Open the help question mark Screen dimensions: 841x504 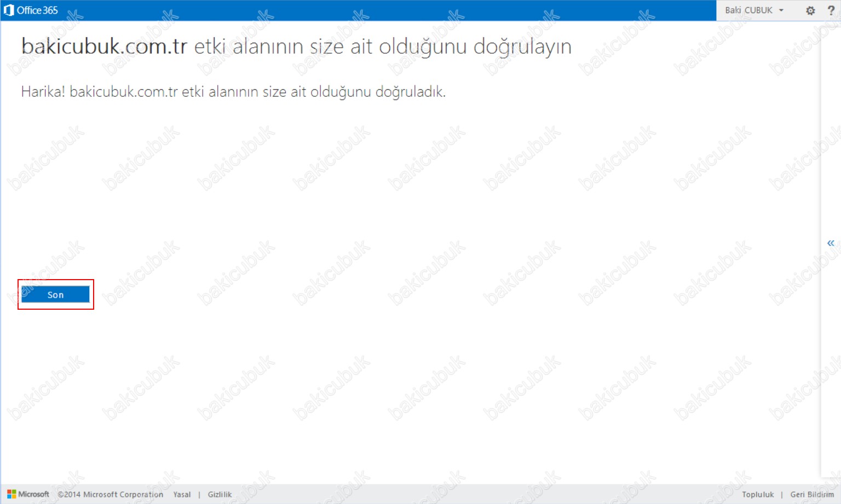[x=831, y=10]
